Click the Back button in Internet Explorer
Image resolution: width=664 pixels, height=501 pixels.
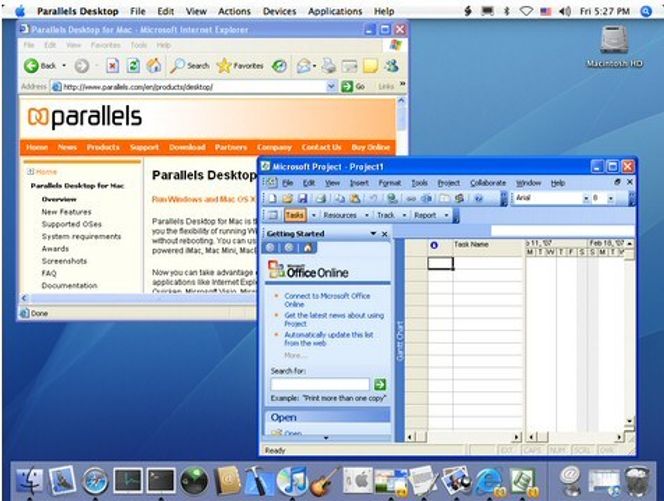point(40,66)
